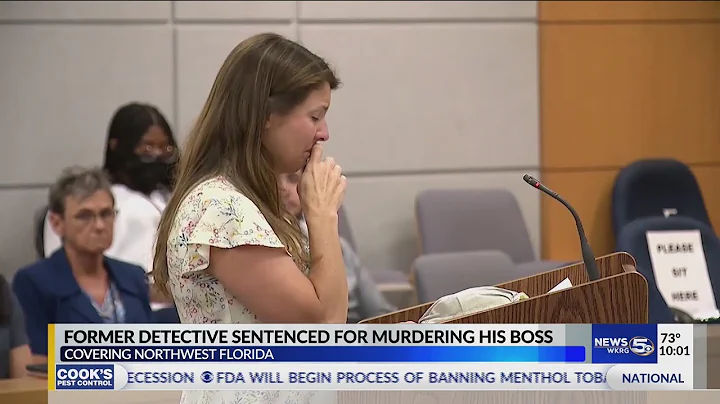This screenshot has width=720, height=404.
Task: Click the Former Detective Sentenced headline banner
Action: coord(308,337)
